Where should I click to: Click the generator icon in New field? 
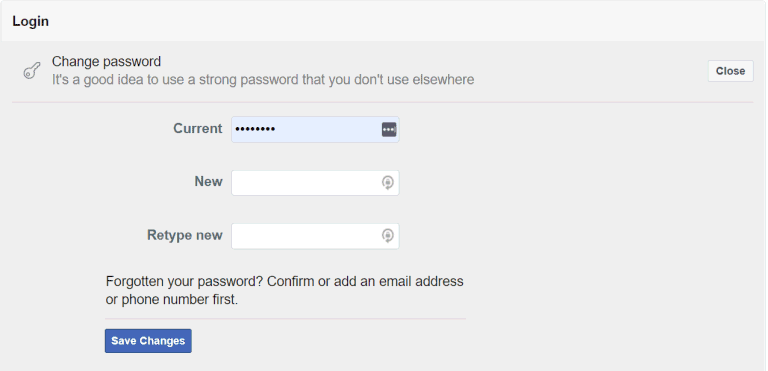pos(387,183)
